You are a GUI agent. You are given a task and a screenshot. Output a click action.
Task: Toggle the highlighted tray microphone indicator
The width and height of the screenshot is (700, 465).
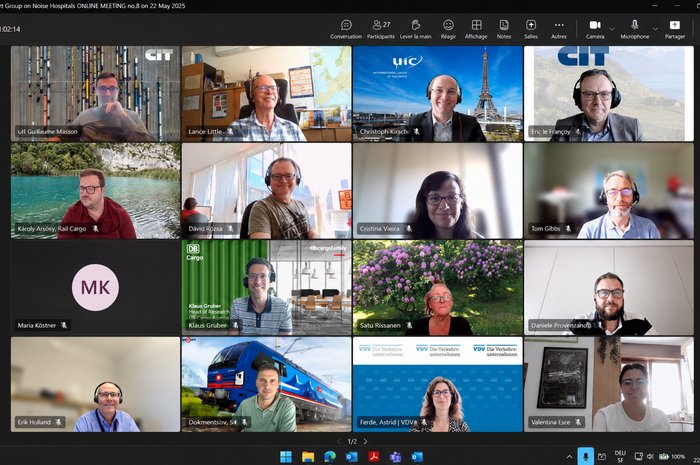click(x=586, y=456)
